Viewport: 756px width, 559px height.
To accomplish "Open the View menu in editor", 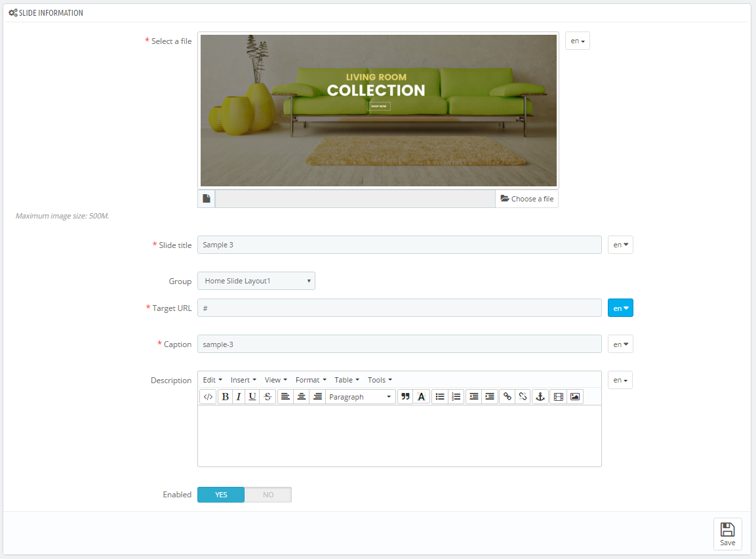I will coord(276,380).
